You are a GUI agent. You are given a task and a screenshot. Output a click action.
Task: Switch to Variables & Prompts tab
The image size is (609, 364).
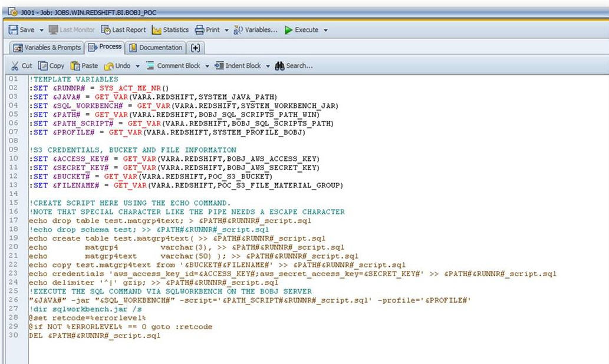click(47, 47)
